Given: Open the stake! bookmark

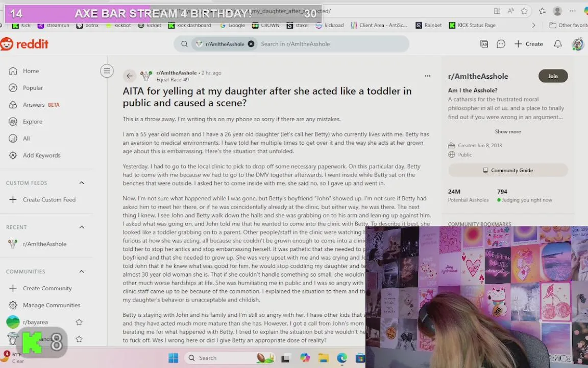Looking at the screenshot, I should (298, 25).
